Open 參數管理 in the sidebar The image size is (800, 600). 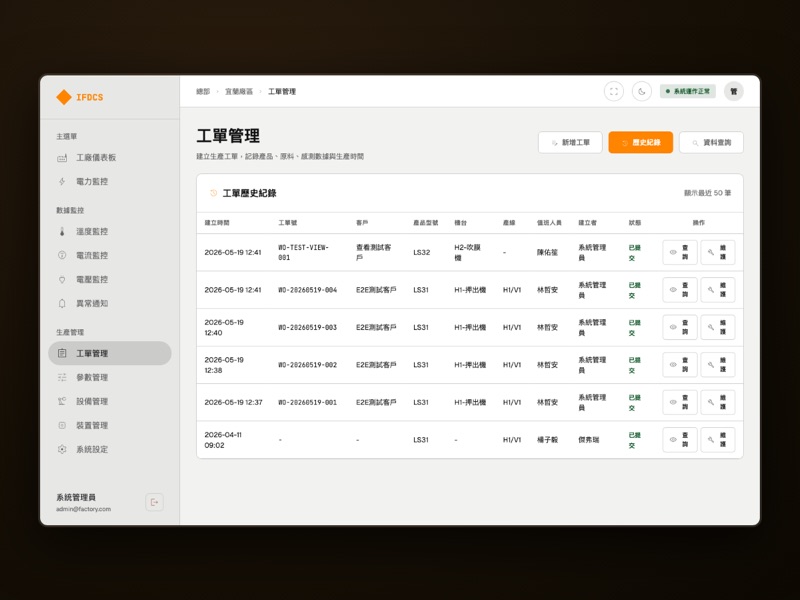[x=109, y=378]
